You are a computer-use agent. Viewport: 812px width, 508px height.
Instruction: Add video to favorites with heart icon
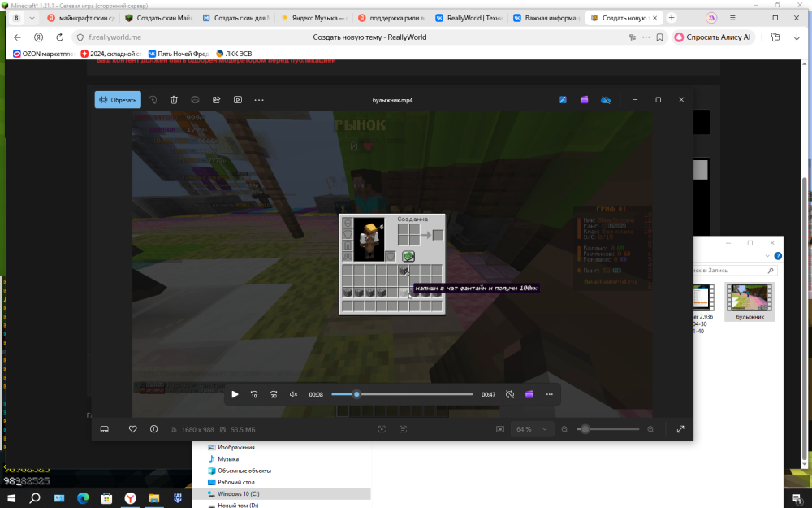pos(133,429)
